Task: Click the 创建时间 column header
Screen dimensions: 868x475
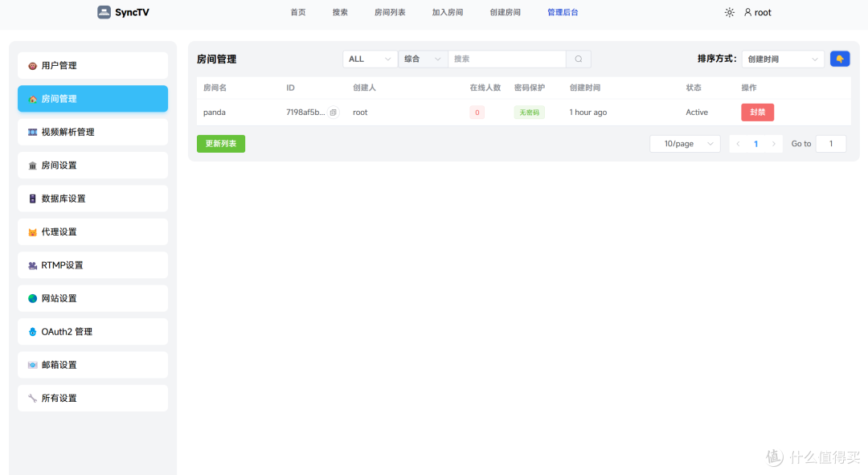Action: [584, 88]
